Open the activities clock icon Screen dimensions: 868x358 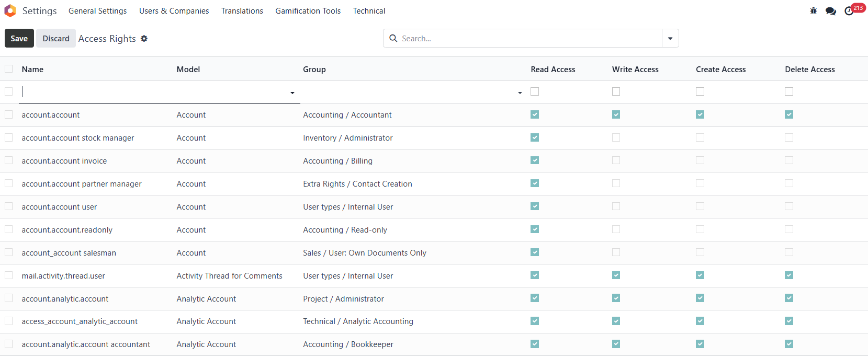click(x=849, y=11)
